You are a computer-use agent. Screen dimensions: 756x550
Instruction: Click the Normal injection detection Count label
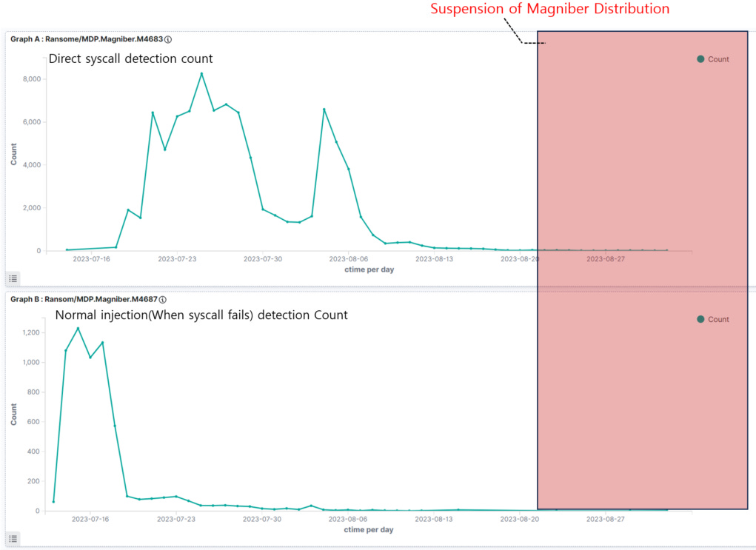coord(201,315)
